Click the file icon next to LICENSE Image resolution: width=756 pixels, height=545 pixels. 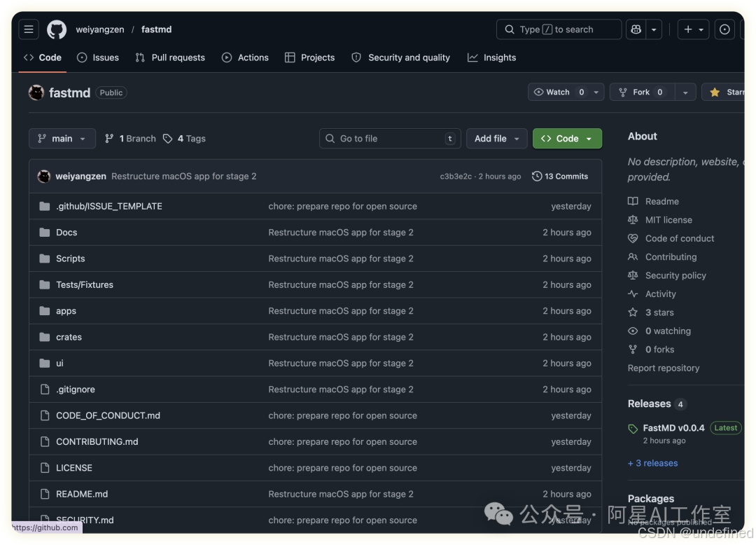click(45, 468)
